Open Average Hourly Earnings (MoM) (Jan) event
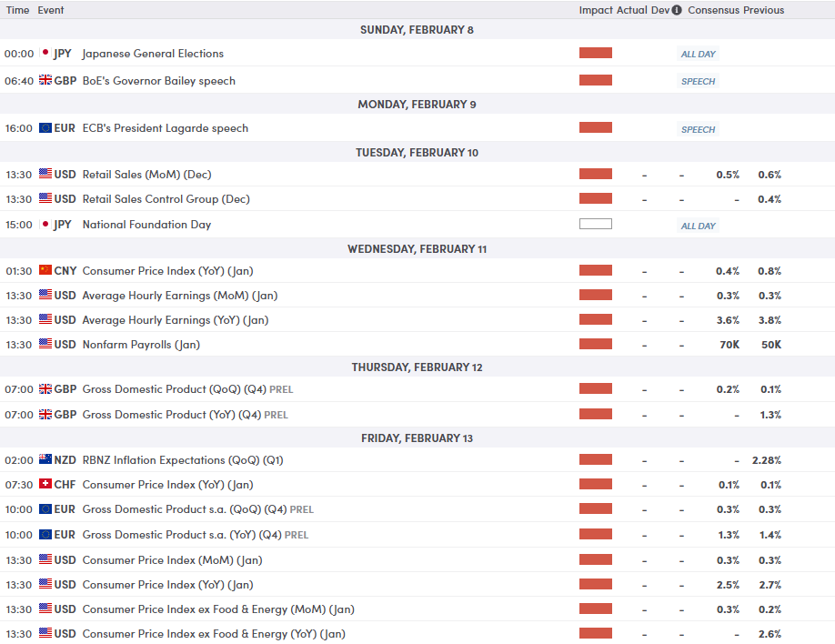The width and height of the screenshot is (835, 644). click(x=180, y=295)
